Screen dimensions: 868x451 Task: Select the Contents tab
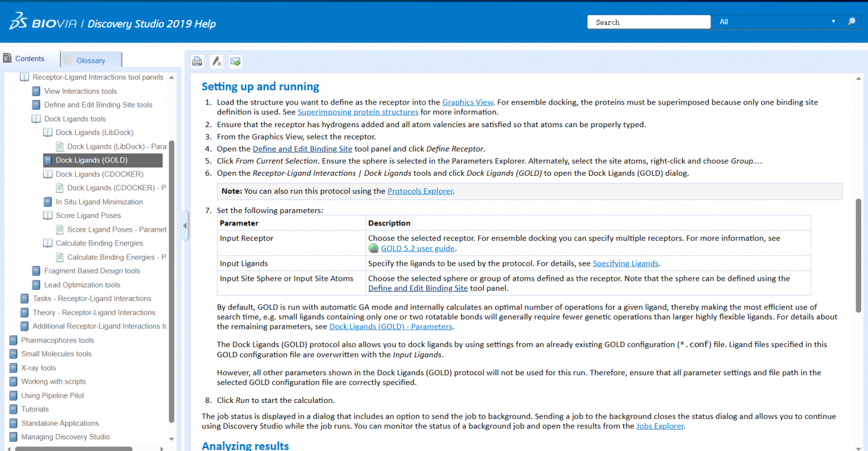(29, 59)
